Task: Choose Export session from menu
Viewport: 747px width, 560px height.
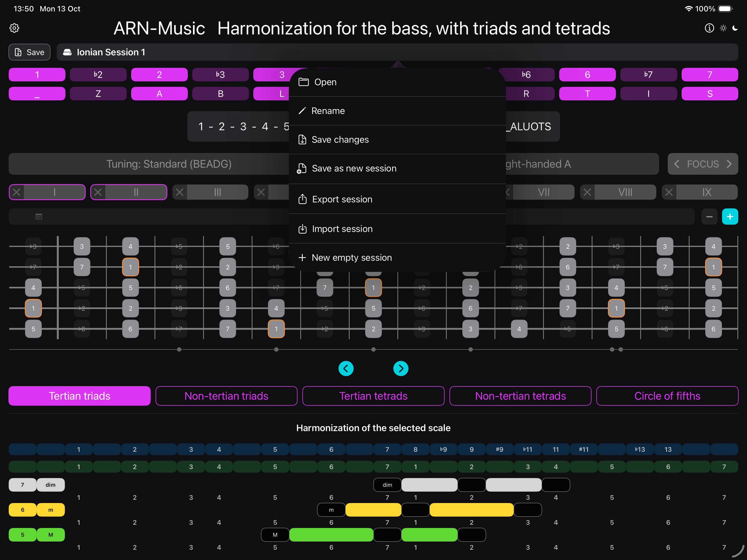Action: click(x=342, y=199)
